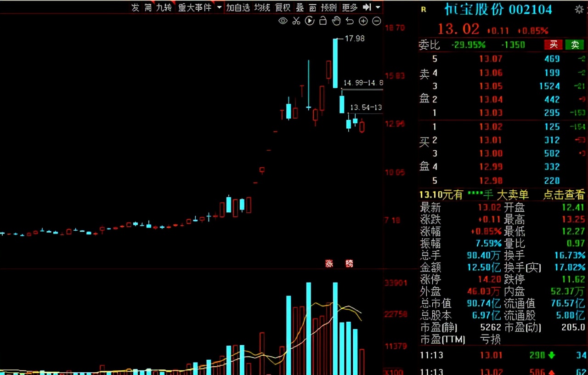Screen dimensions: 588x375
Task: Activate the hand pan tool
Action: click(336, 21)
